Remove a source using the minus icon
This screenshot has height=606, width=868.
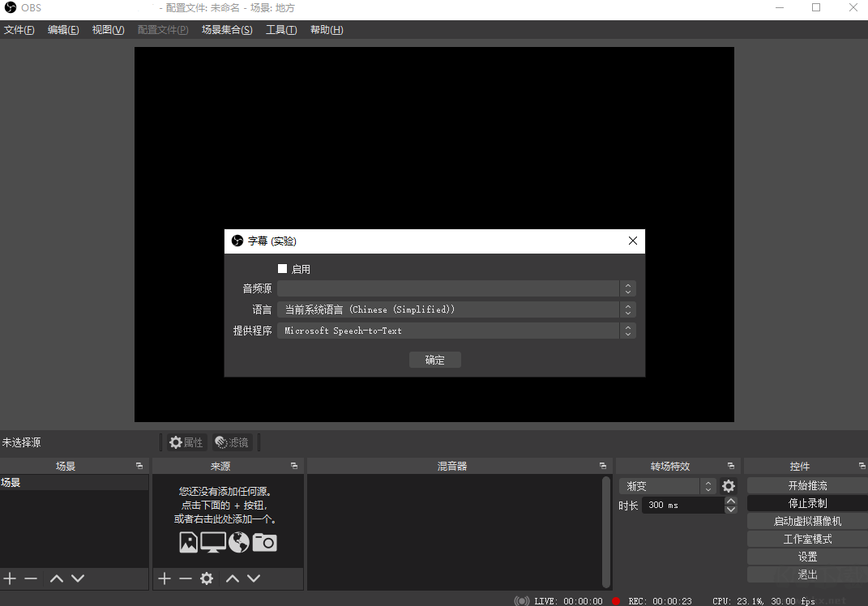pos(185,578)
